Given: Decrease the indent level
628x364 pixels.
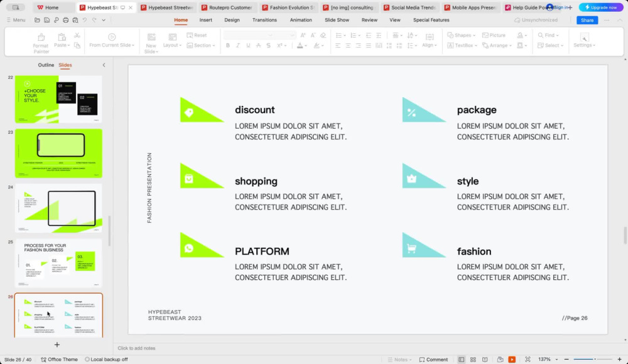Looking at the screenshot, I should click(369, 35).
